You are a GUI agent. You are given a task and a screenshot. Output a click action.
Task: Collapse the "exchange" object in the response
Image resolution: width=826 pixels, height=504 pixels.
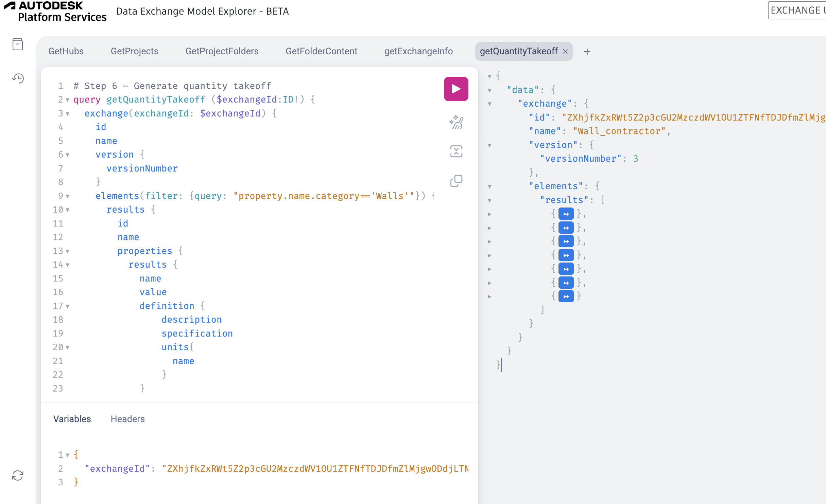(489, 104)
